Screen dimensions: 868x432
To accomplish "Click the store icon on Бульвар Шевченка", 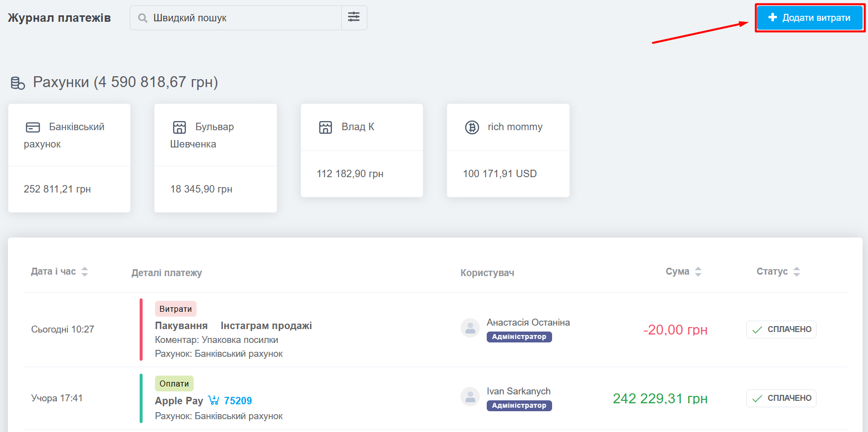I will pyautogui.click(x=179, y=128).
